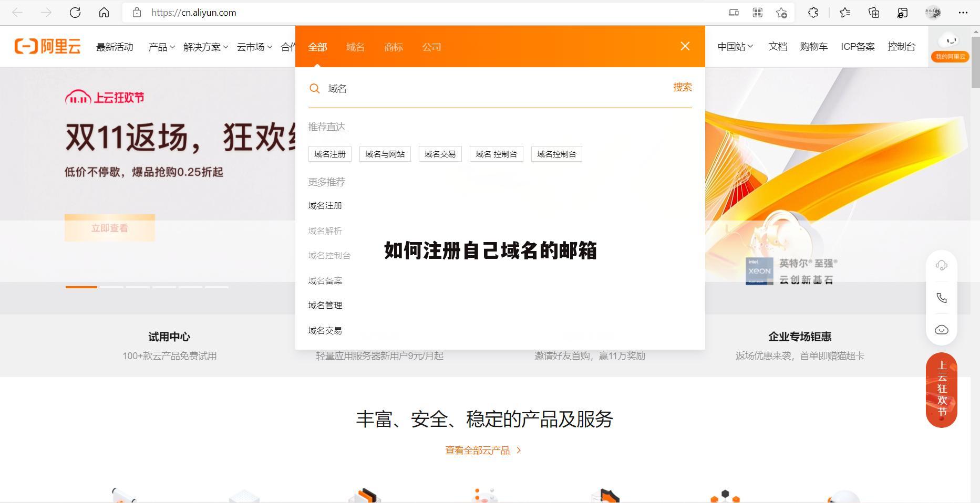This screenshot has height=503, width=980.
Task: Select the 域名 search tab
Action: pyautogui.click(x=355, y=47)
